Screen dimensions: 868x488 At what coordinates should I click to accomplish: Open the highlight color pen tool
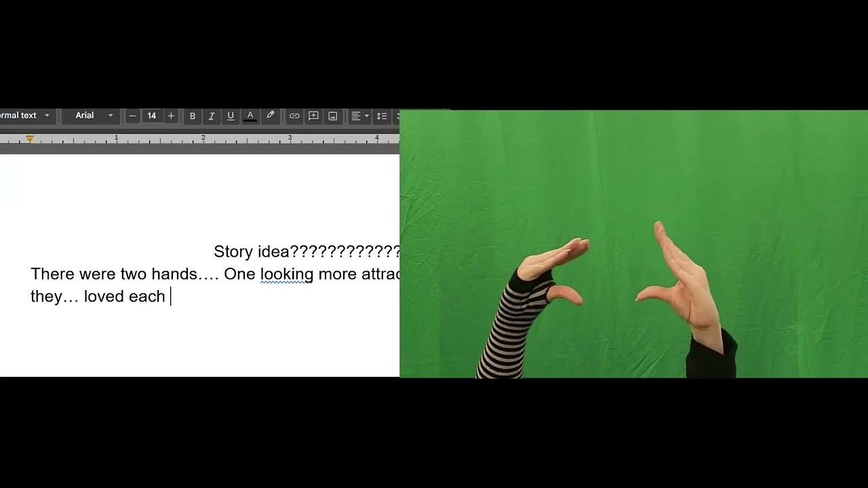pos(270,116)
